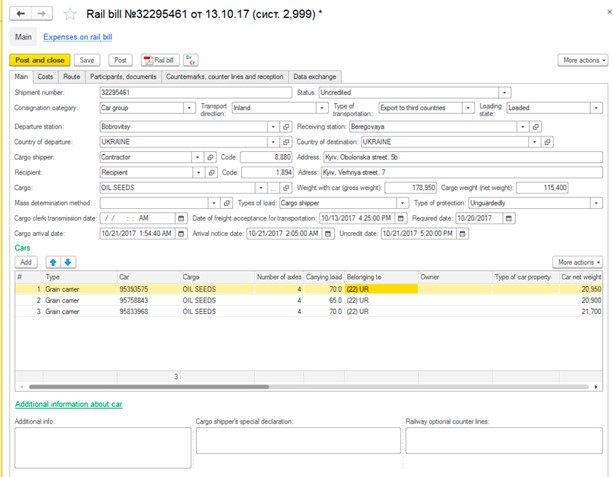Image resolution: width=613 pixels, height=477 pixels.
Task: Open Additional information about car link
Action: [69, 404]
